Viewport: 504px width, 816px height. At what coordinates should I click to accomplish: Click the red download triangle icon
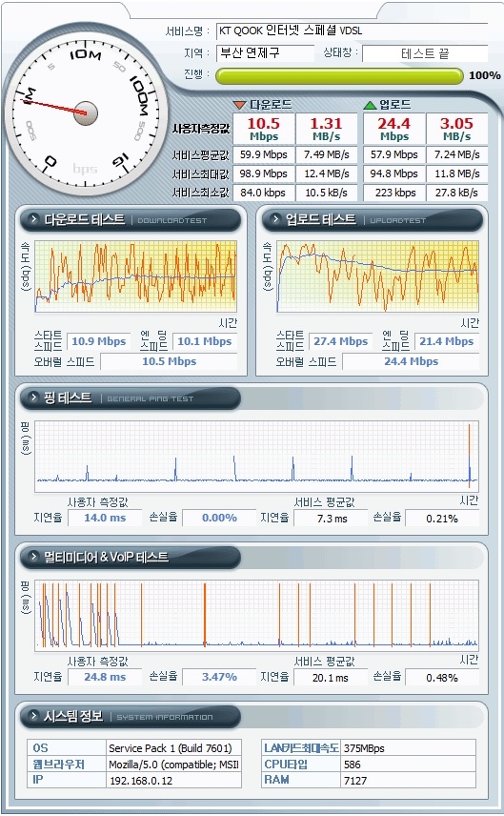239,105
